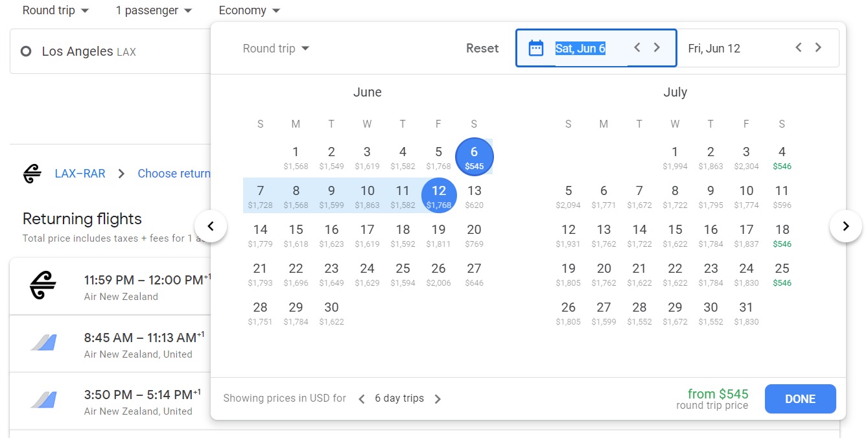Go to previous departure date
Viewport: 868px width, 438px height.
pos(637,47)
